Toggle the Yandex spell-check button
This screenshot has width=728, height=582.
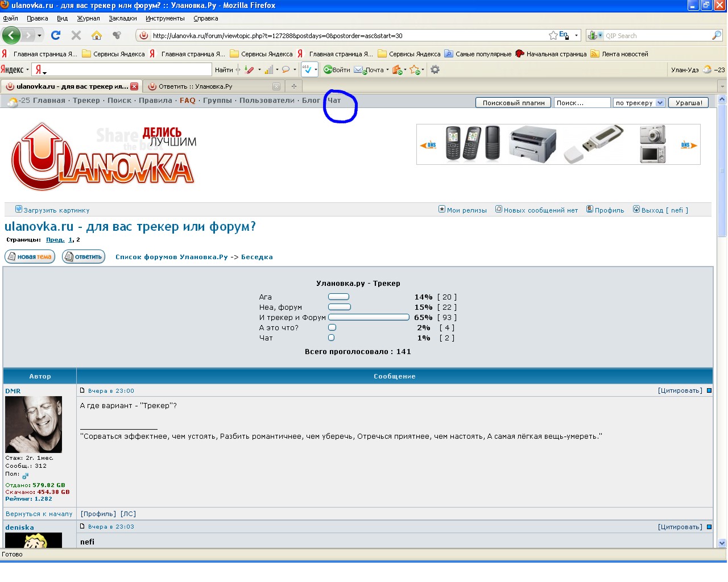click(307, 69)
